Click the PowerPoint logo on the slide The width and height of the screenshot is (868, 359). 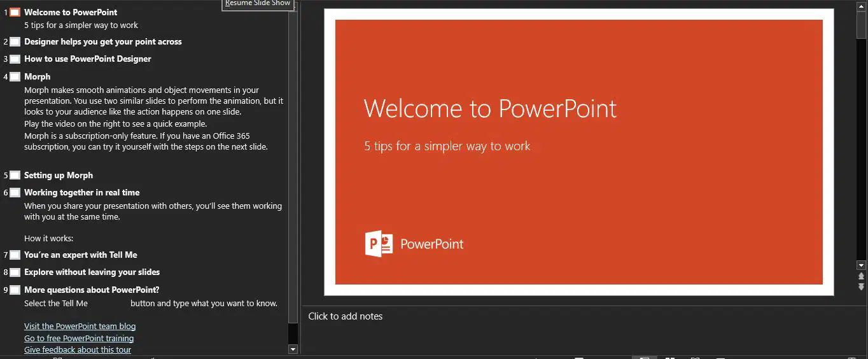pos(414,244)
